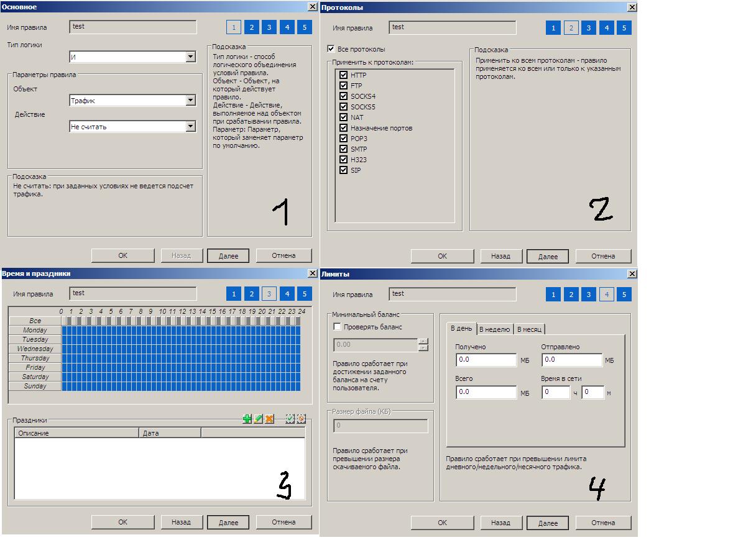Uncheck the SMTP protocol
Image resolution: width=756 pixels, height=545 pixels.
(343, 149)
